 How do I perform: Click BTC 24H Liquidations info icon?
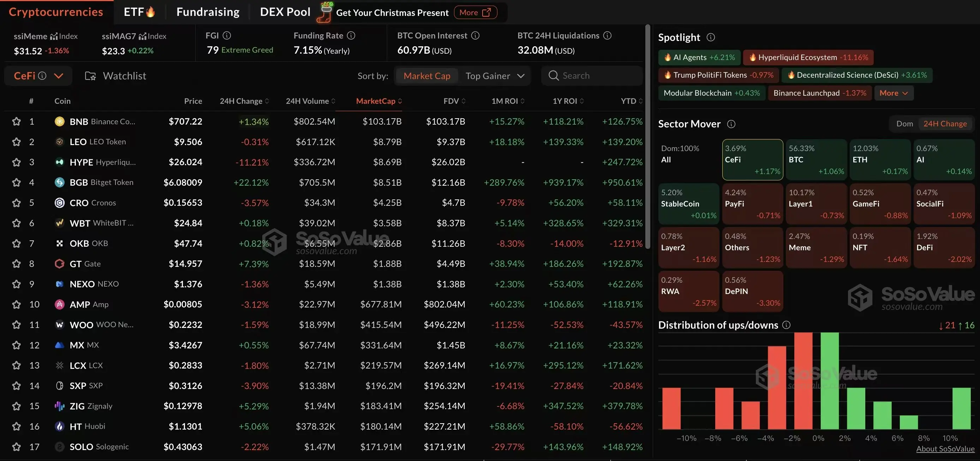608,35
